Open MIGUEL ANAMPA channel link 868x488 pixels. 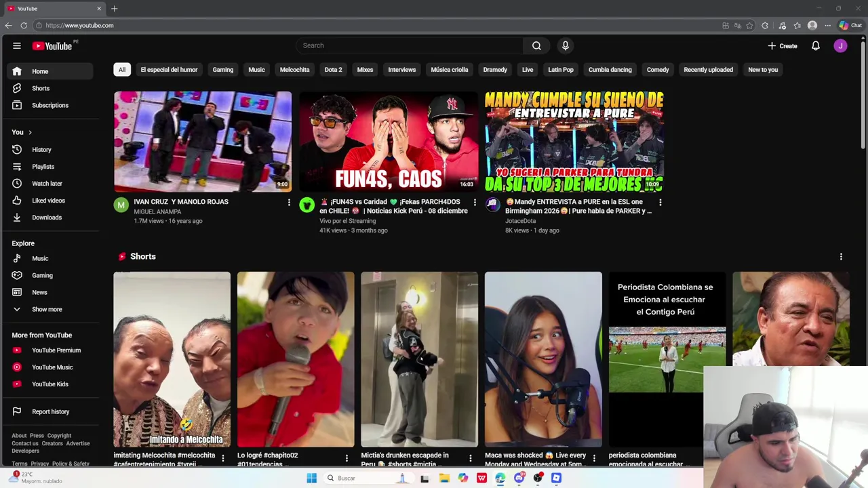[x=157, y=211]
